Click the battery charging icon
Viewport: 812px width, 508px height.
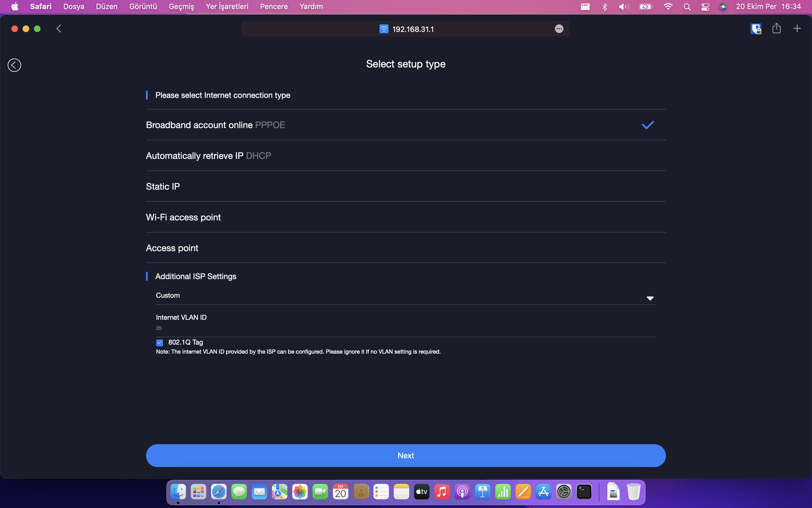coord(646,7)
